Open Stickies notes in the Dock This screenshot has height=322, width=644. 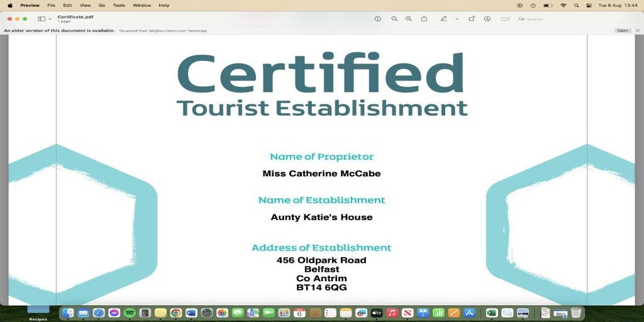coord(160,313)
